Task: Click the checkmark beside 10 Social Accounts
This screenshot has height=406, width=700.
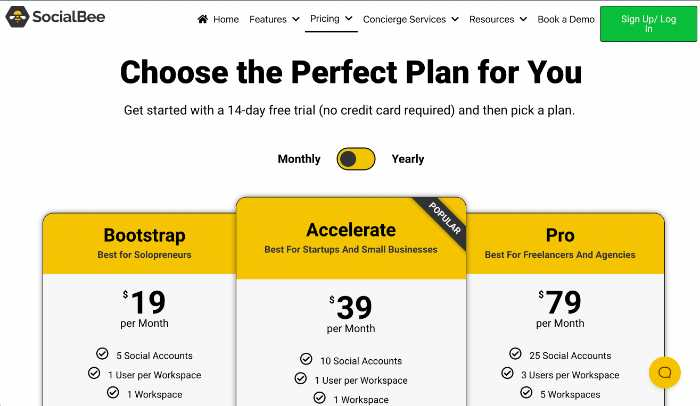Action: pos(306,359)
